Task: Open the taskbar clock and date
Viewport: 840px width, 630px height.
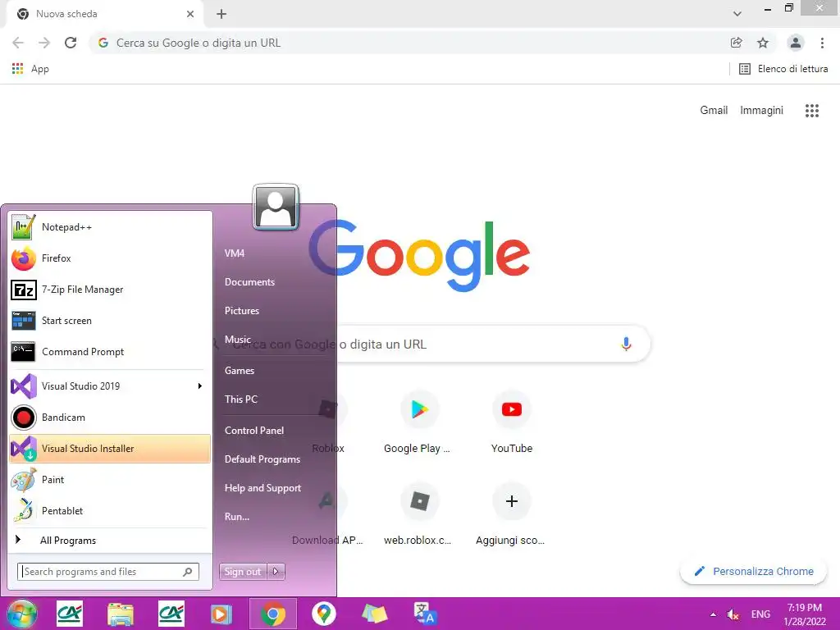Action: click(805, 614)
